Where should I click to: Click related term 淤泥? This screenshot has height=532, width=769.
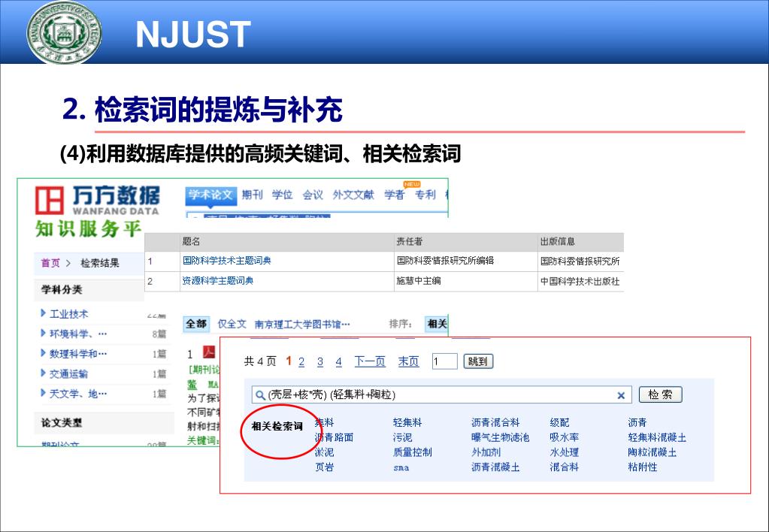tap(324, 452)
